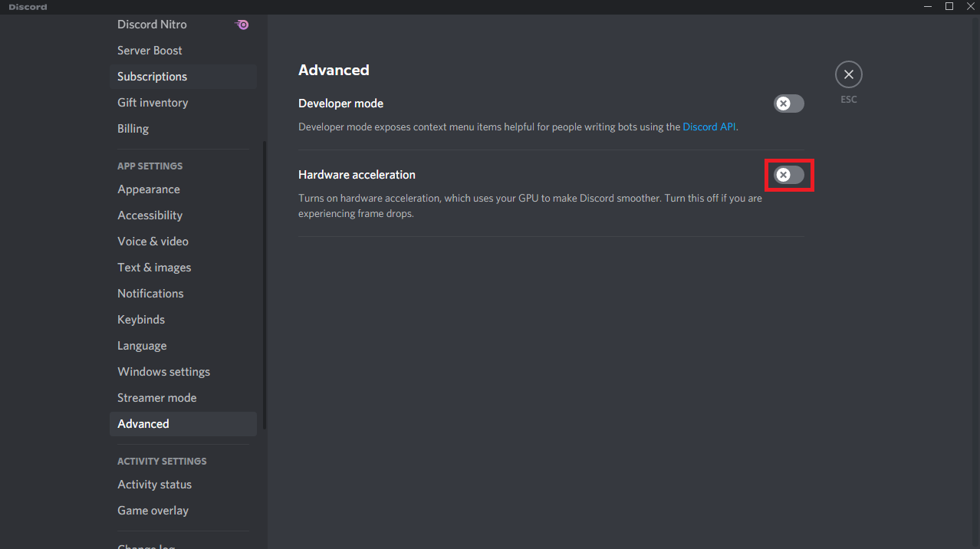Open Server Boost page

[x=150, y=51]
